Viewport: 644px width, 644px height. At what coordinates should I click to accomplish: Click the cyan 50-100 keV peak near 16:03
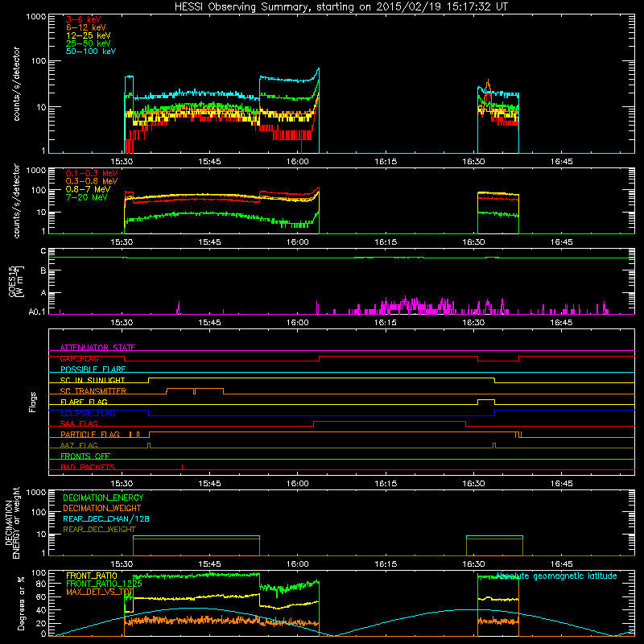318,70
